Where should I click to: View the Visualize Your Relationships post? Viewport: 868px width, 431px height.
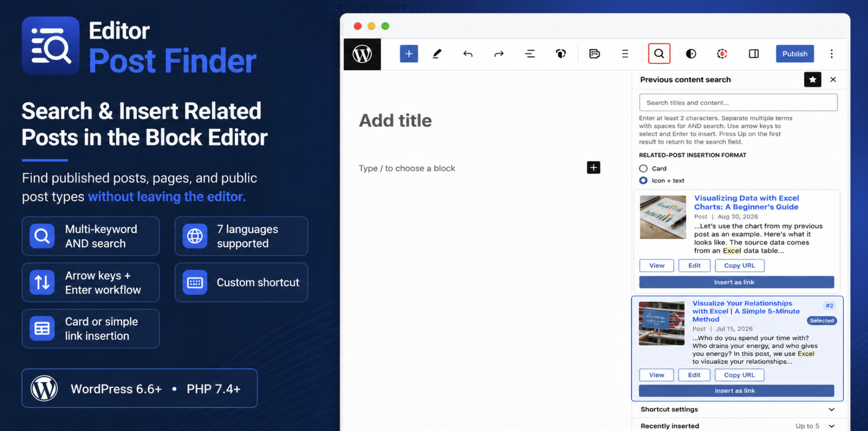coord(656,375)
